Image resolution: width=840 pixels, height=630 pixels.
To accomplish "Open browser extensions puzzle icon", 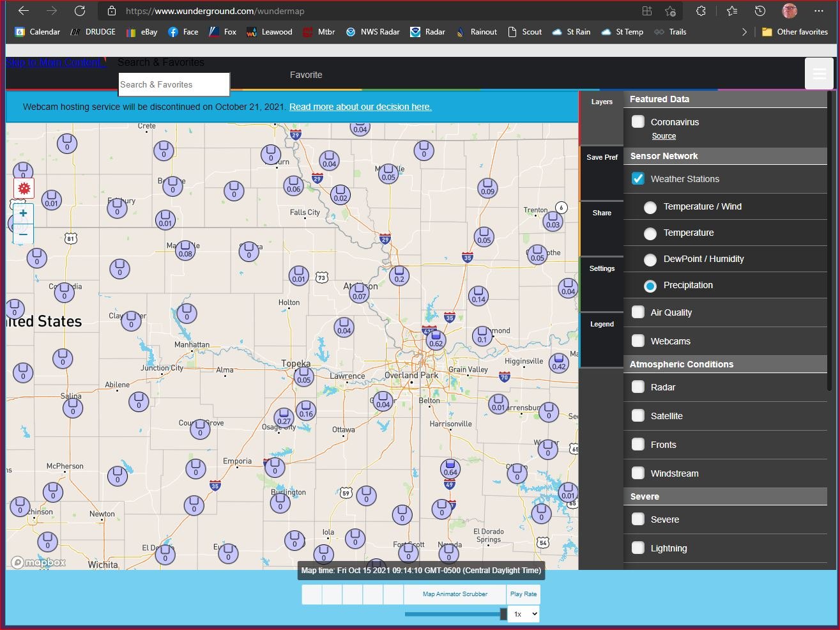I will coord(701,11).
